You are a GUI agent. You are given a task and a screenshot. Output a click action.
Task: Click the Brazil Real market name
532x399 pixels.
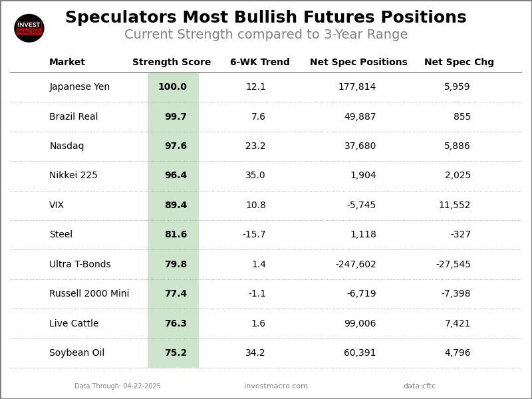coord(73,117)
